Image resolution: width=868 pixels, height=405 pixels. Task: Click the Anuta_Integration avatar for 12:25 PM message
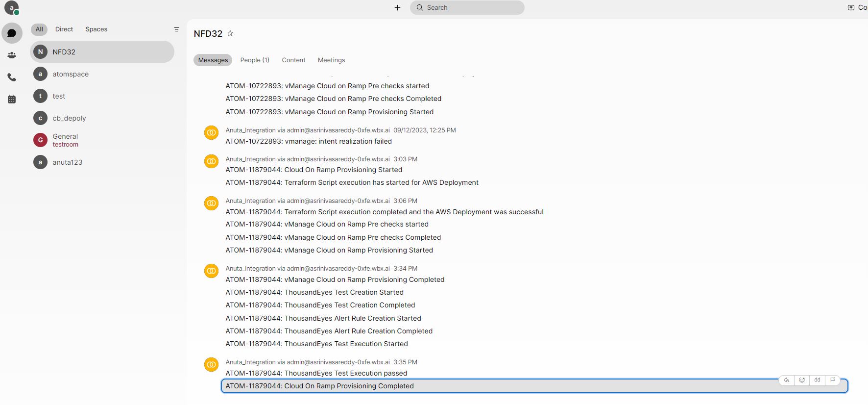pyautogui.click(x=211, y=132)
